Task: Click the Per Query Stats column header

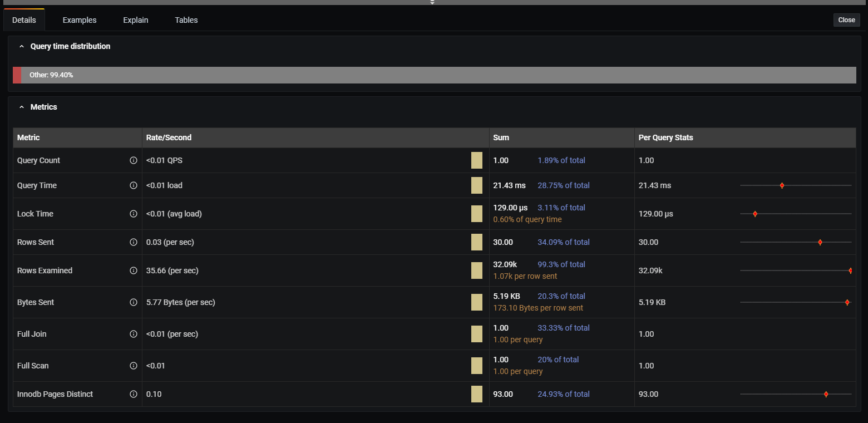Action: pyautogui.click(x=745, y=137)
